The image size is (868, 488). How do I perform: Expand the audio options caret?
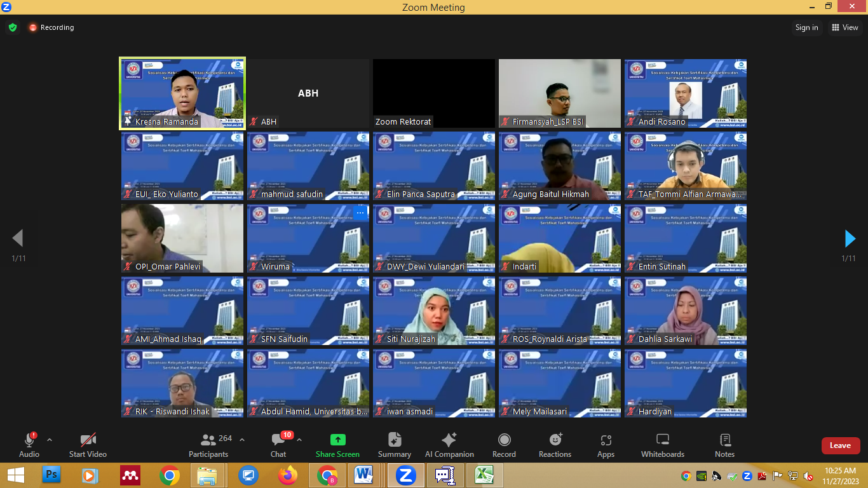pos(50,440)
